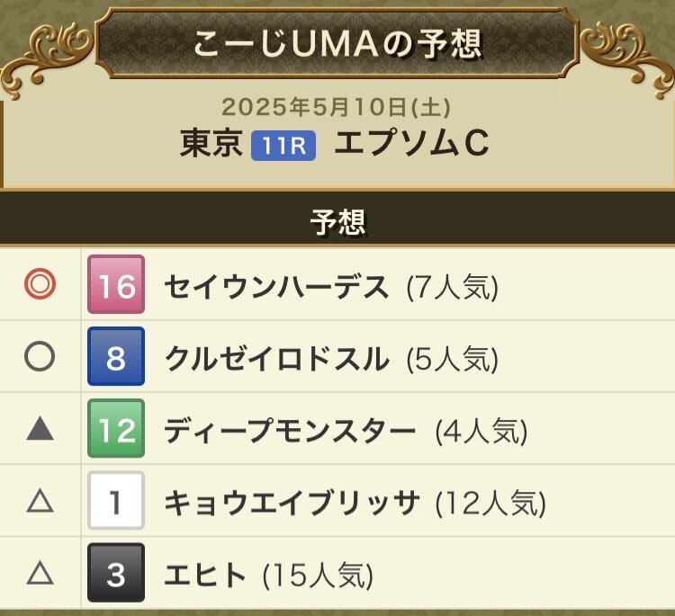Click the こーじUMAの予想 title banner
675x616 pixels.
[x=337, y=44]
